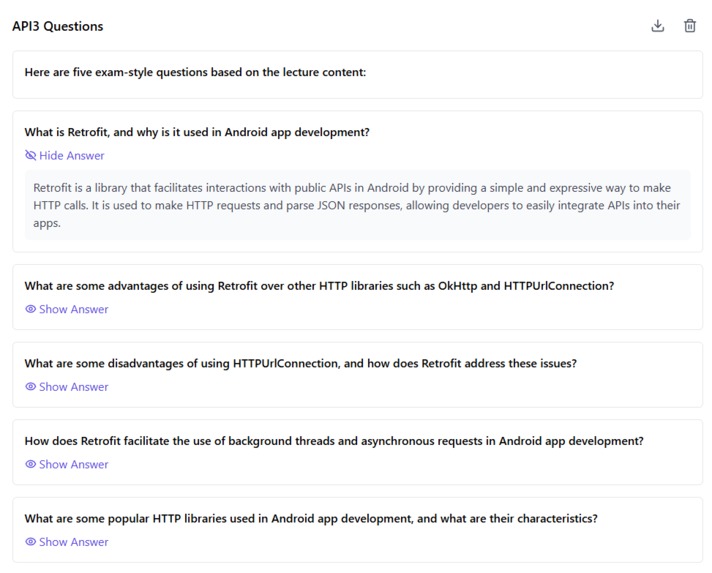Viewport: 712px width, 573px height.
Task: Hide the answer about what Retrofit is
Action: point(71,156)
